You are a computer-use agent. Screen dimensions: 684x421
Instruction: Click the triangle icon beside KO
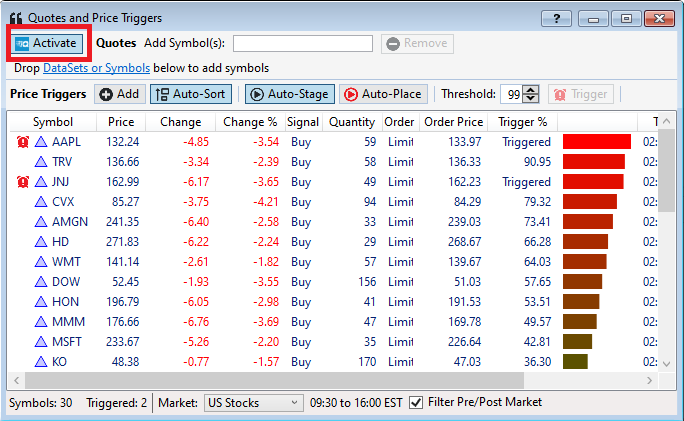pos(41,362)
